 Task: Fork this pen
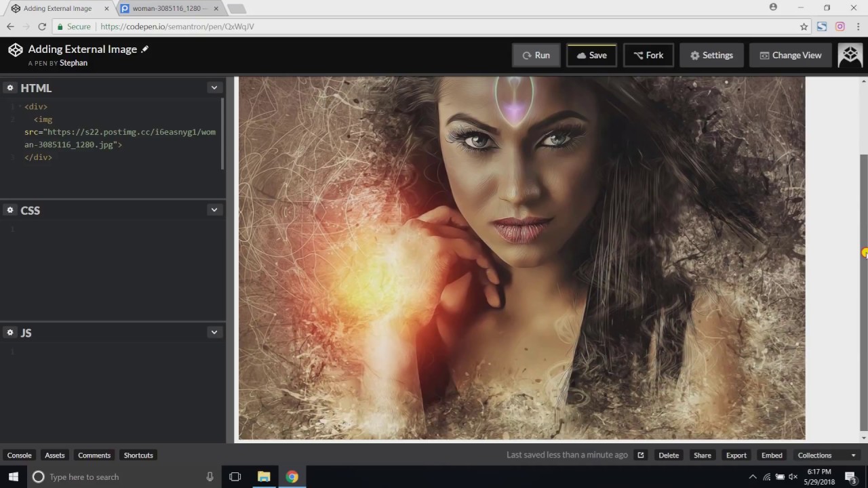pos(648,56)
